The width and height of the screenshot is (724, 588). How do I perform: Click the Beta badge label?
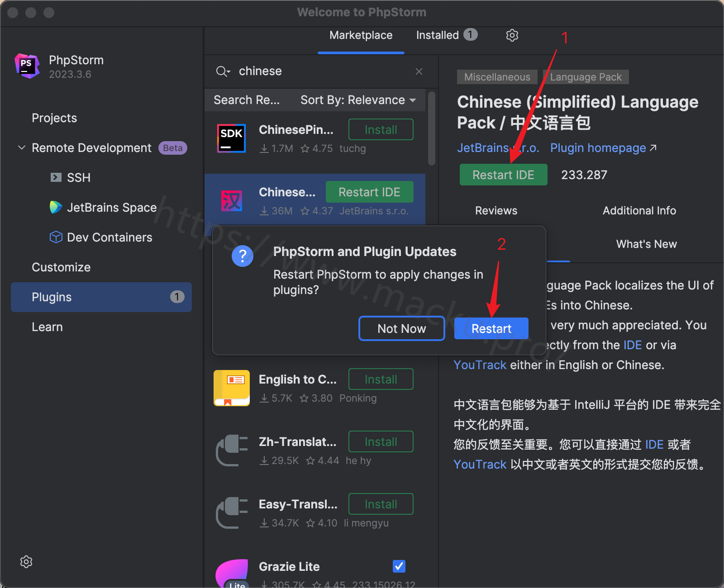tap(173, 148)
